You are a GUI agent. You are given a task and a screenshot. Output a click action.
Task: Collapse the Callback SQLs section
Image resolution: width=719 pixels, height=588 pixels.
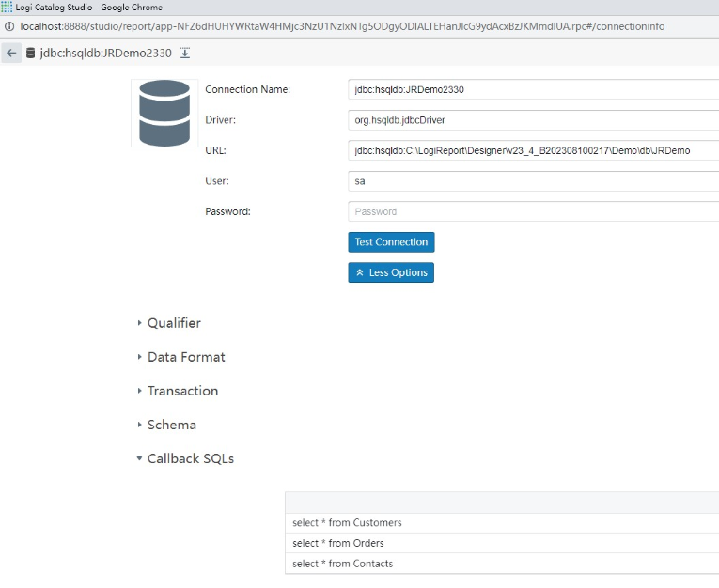[186, 458]
